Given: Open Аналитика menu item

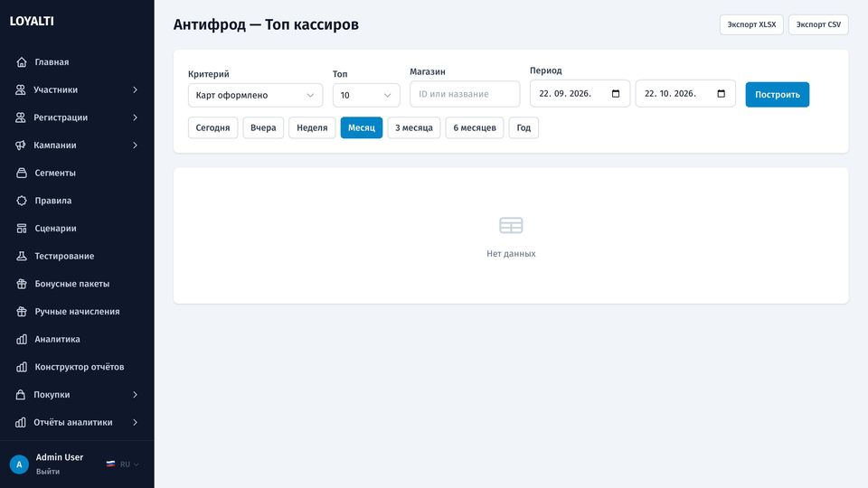Looking at the screenshot, I should click(x=77, y=339).
